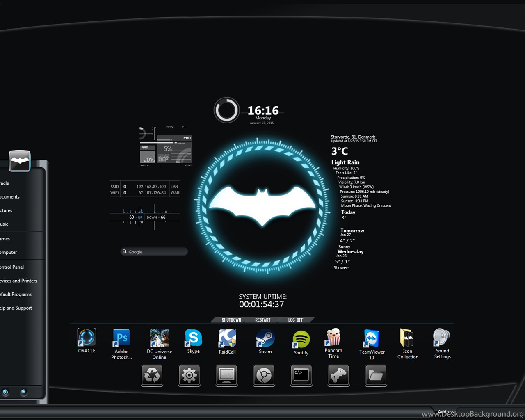Open Computer in Start menu

click(x=9, y=252)
